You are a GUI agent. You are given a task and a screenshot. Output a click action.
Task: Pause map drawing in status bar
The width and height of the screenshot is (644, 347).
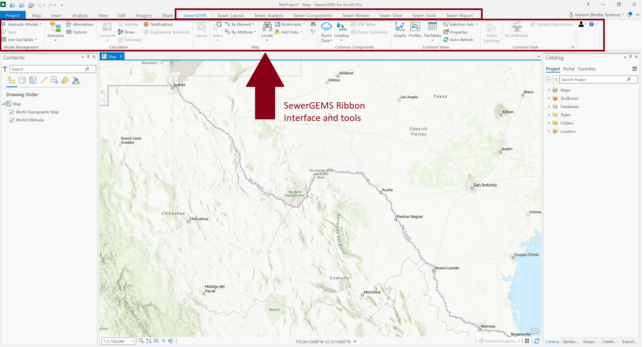coord(527,341)
